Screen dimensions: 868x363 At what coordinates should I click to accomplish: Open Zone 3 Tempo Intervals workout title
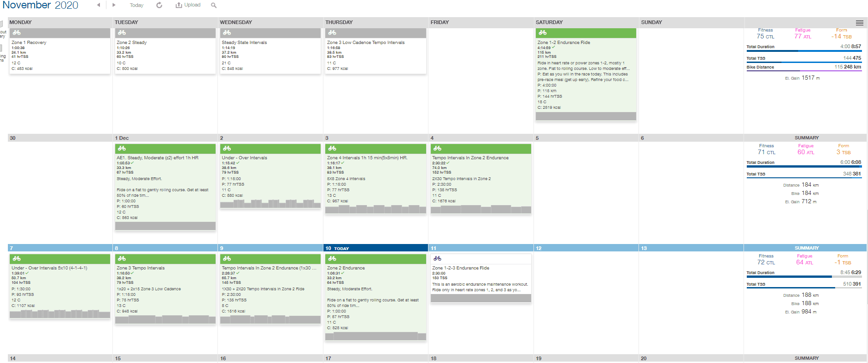pyautogui.click(x=141, y=268)
